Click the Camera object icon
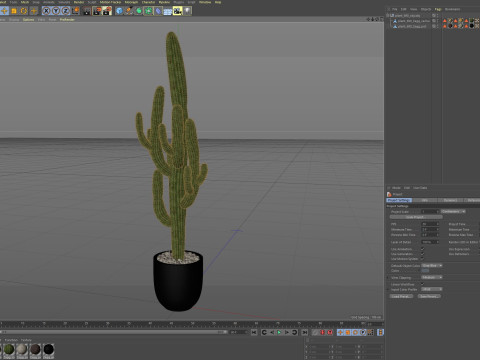 click(177, 11)
